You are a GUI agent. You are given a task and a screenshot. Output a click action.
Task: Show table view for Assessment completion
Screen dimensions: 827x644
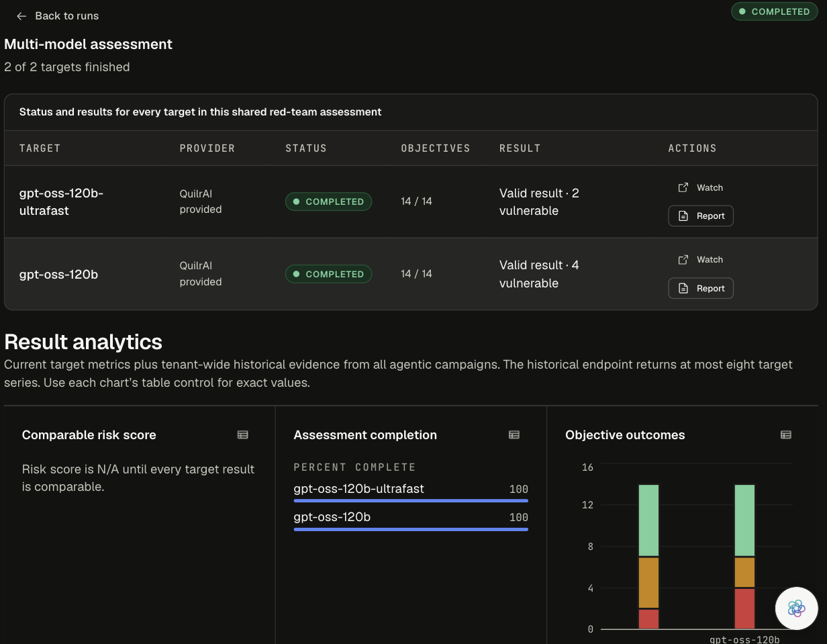pos(514,435)
